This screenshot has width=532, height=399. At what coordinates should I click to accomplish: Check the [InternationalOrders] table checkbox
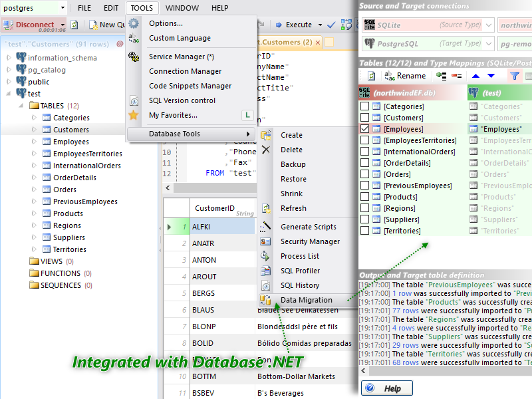coord(364,152)
